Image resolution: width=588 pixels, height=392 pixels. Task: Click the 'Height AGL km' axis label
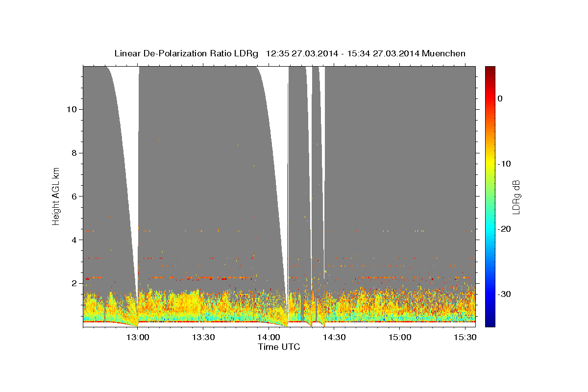tap(56, 196)
